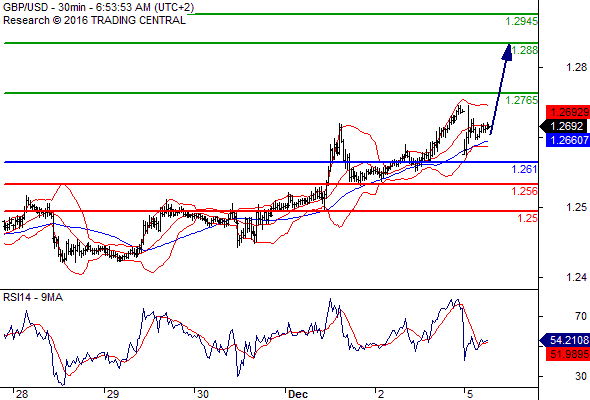Viewport: 590px width, 400px height.
Task: Click the 2 date axis label
Action: [381, 394]
